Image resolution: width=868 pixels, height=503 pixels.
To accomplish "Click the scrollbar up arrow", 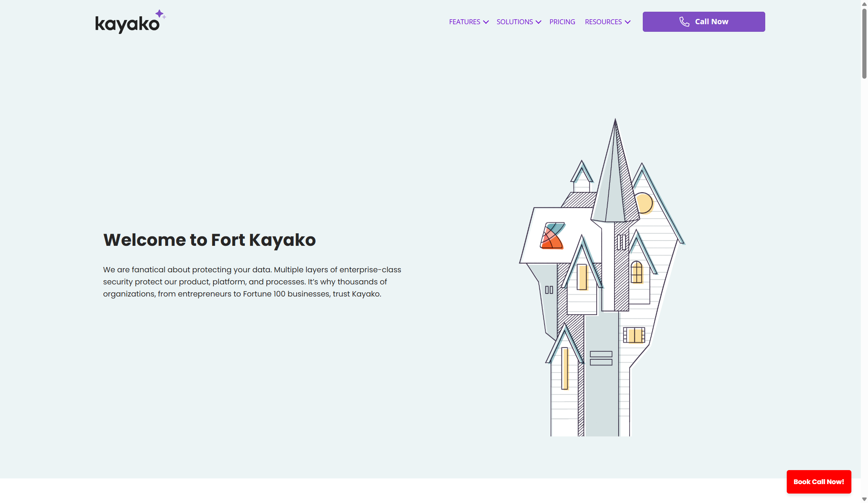I will pos(864,4).
